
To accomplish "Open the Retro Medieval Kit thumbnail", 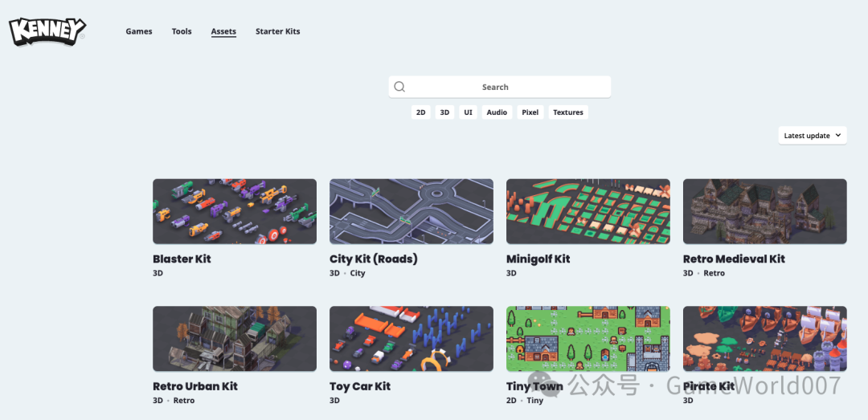I will (x=765, y=211).
